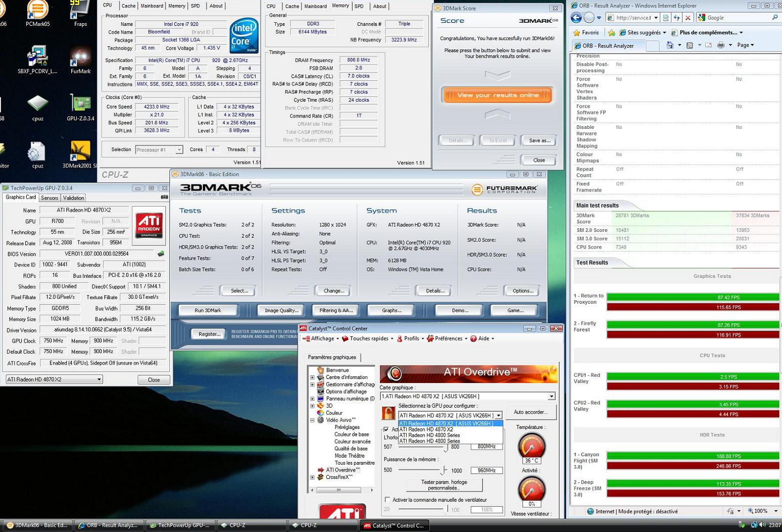Screen dimensions: 782x532
Task: Click the Internet Explorer forward arrow
Action: coord(589,18)
